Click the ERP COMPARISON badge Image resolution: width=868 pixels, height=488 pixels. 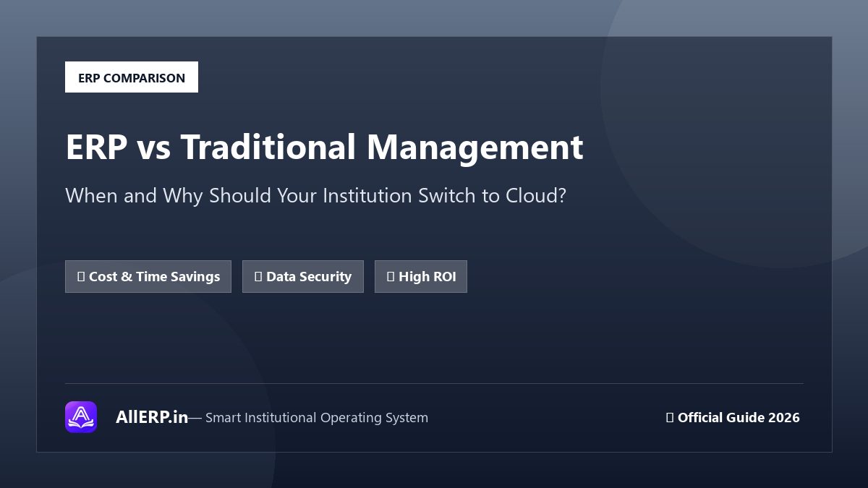point(132,77)
